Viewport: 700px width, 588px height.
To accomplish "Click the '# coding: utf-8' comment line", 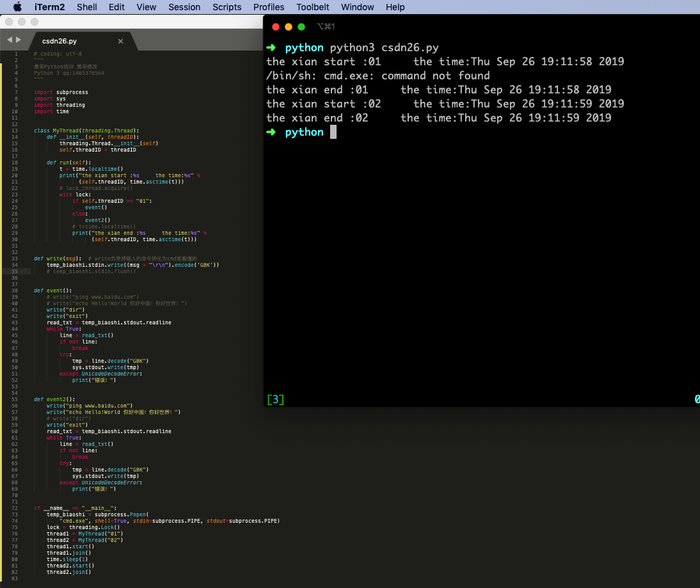I will tap(58, 54).
